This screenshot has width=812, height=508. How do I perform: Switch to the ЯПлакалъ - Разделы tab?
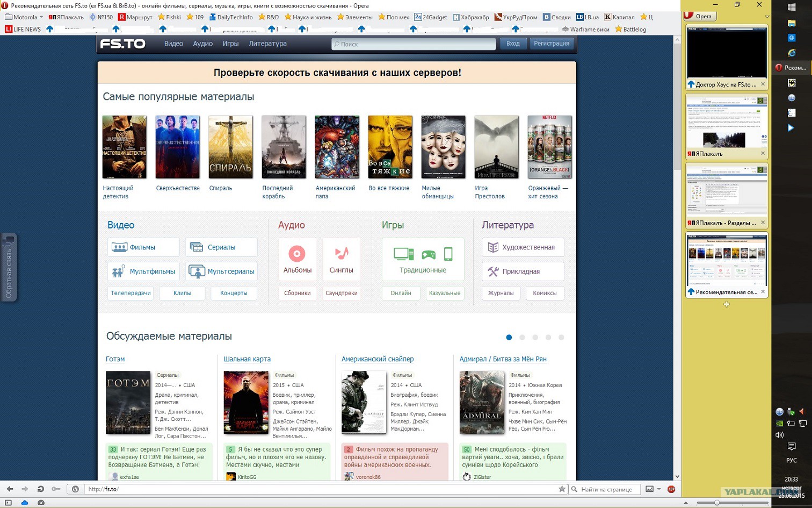[727, 196]
